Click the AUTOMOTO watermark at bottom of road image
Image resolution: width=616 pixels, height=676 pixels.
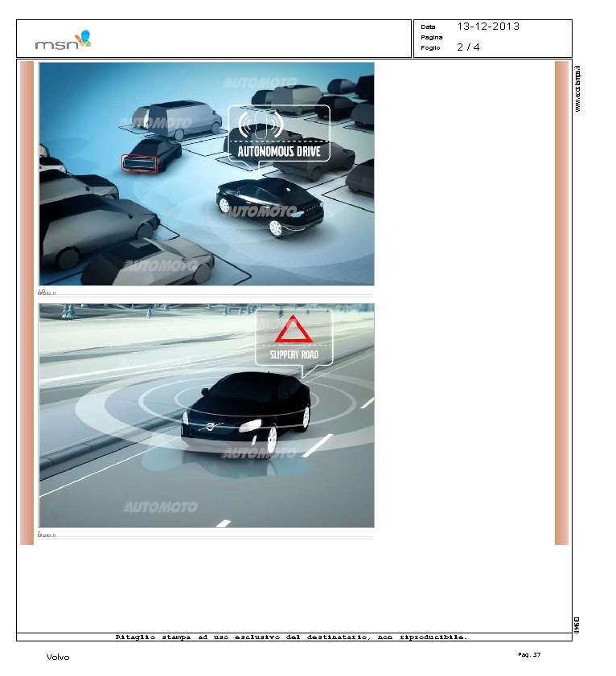click(x=161, y=507)
